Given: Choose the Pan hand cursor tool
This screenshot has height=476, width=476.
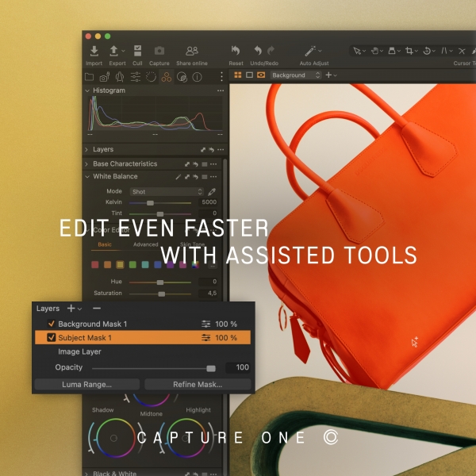Looking at the screenshot, I should pyautogui.click(x=374, y=51).
